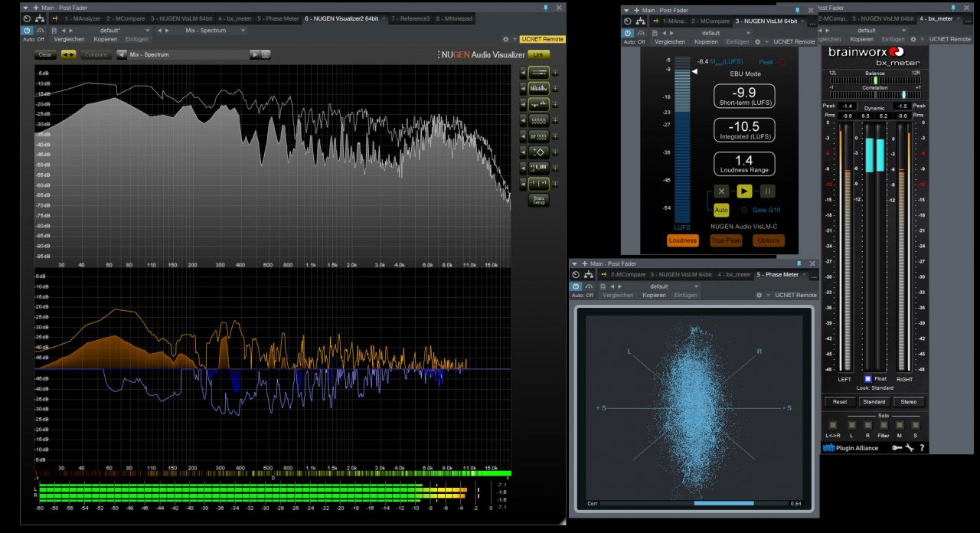This screenshot has width=980, height=533.
Task: Click Reset in bx_meter
Action: pyautogui.click(x=840, y=401)
